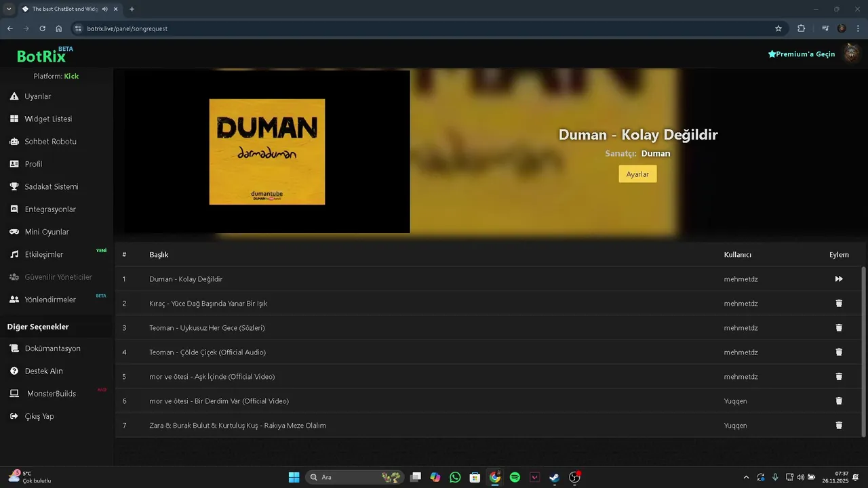Screen dimensions: 868x488
Task: Click title Teoman - Çölde Çiçek (Official Audio)
Action: (x=208, y=352)
